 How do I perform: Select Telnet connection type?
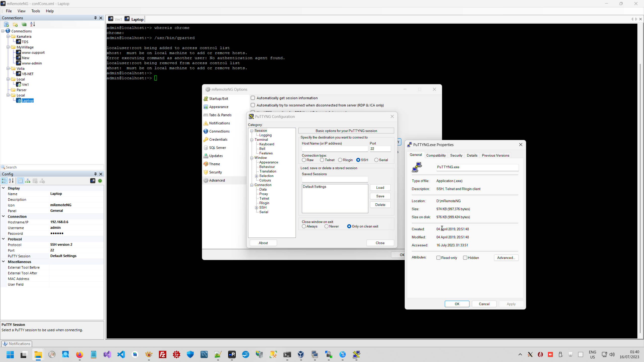pos(322,160)
